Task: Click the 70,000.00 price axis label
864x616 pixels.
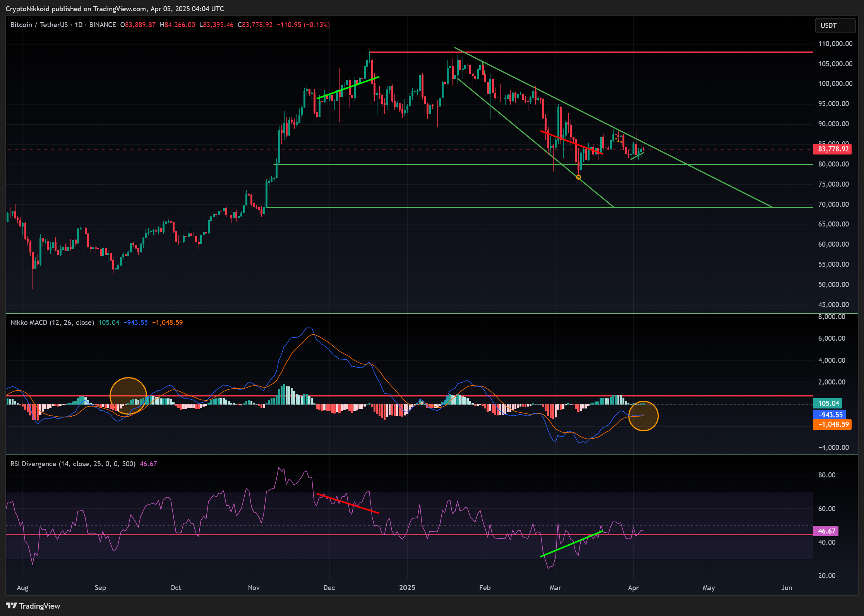Action: coord(833,204)
